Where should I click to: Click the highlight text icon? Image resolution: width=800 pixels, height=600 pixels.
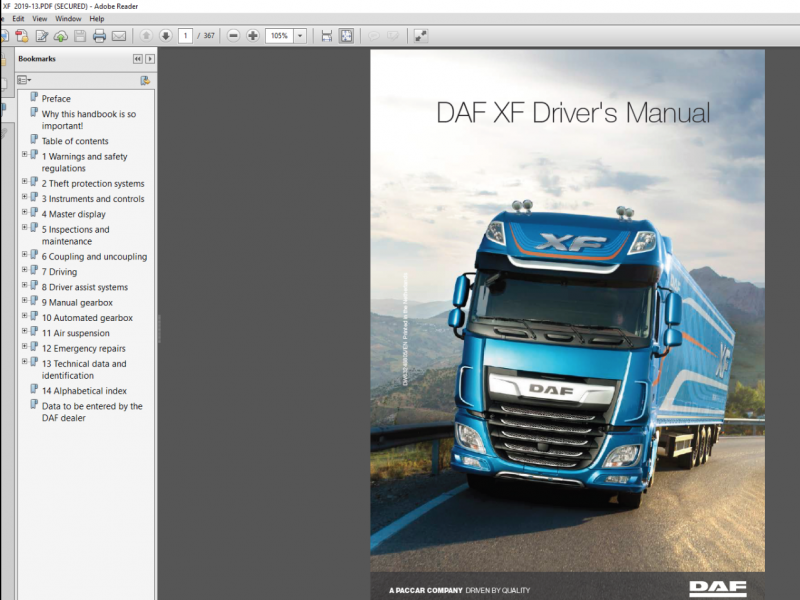pyautogui.click(x=392, y=36)
